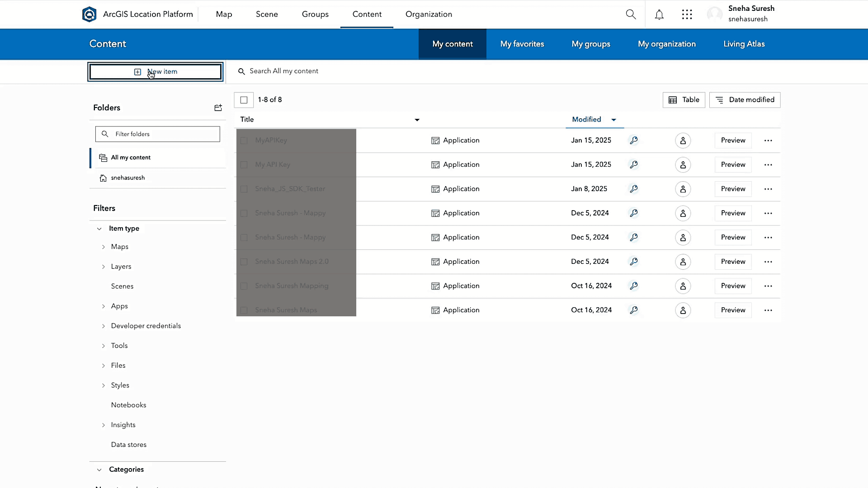The image size is (868, 488).
Task: Preview the Sneha Suresh Maps 2.0 application
Action: click(733, 262)
